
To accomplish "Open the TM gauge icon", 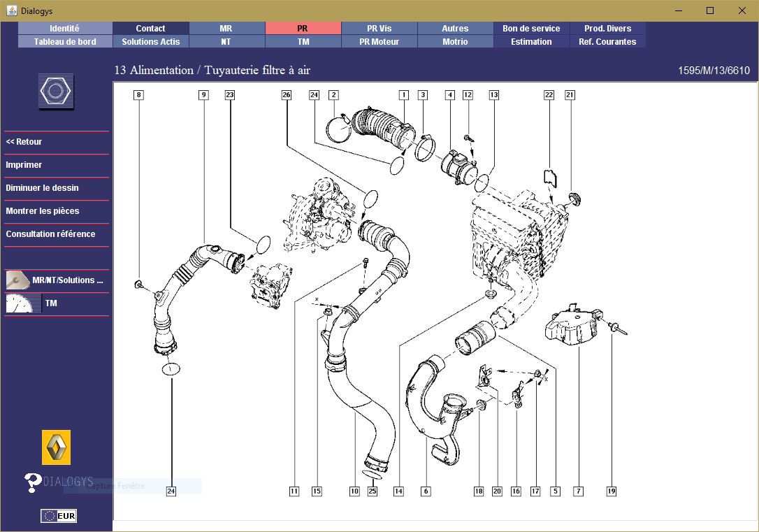I will tap(20, 303).
